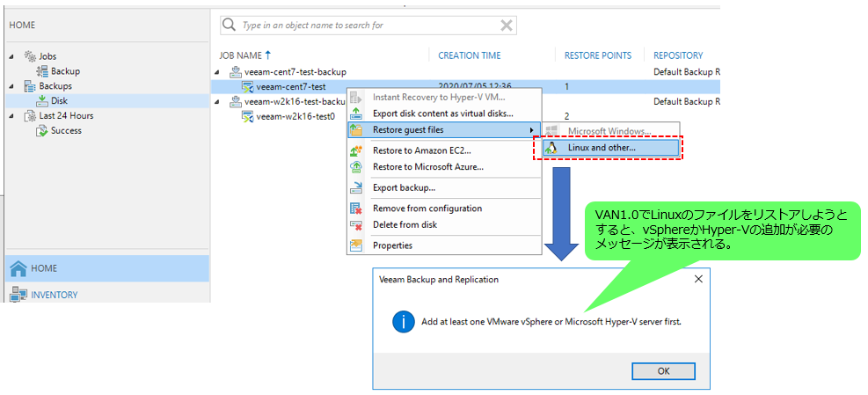Click the Restore guest files folder icon
This screenshot has width=868, height=395.
point(356,130)
